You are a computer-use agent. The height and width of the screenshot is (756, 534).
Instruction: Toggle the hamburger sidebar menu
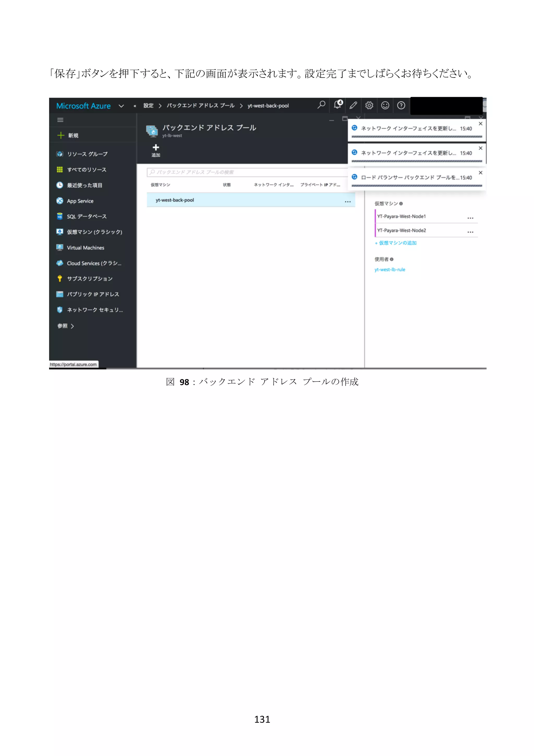click(x=60, y=120)
